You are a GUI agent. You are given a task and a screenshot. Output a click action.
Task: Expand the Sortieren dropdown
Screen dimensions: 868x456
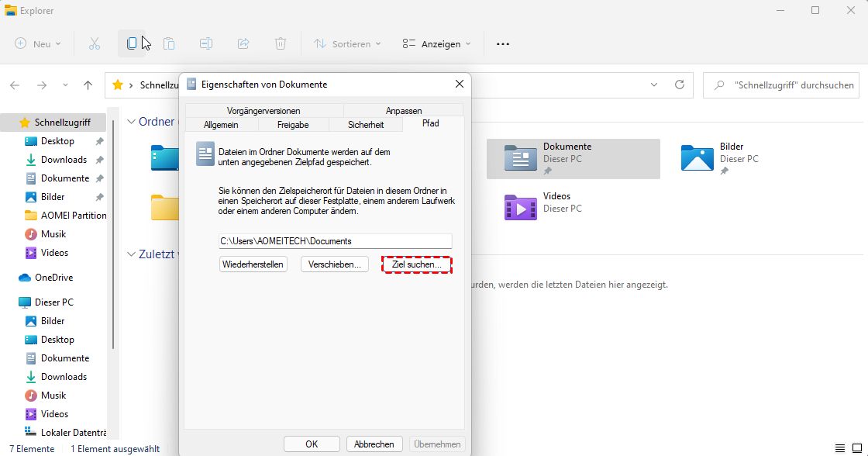tap(347, 44)
